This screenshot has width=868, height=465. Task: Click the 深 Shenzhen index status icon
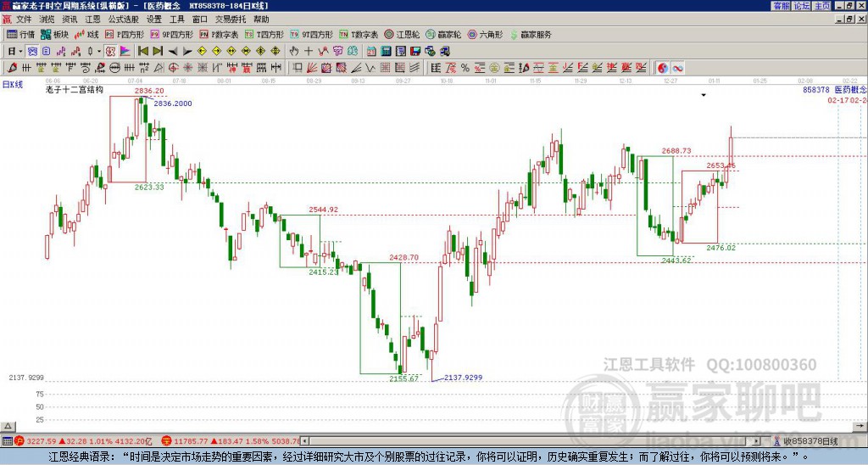(x=167, y=442)
